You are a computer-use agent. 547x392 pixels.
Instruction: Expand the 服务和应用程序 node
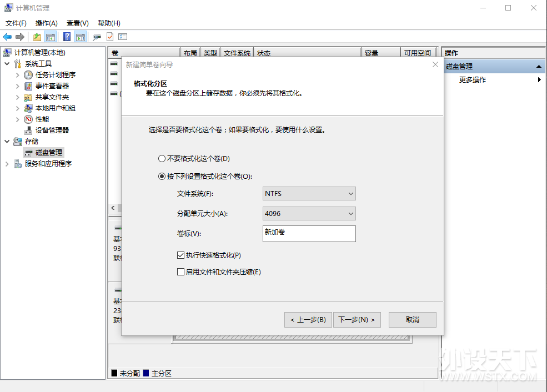(7, 164)
